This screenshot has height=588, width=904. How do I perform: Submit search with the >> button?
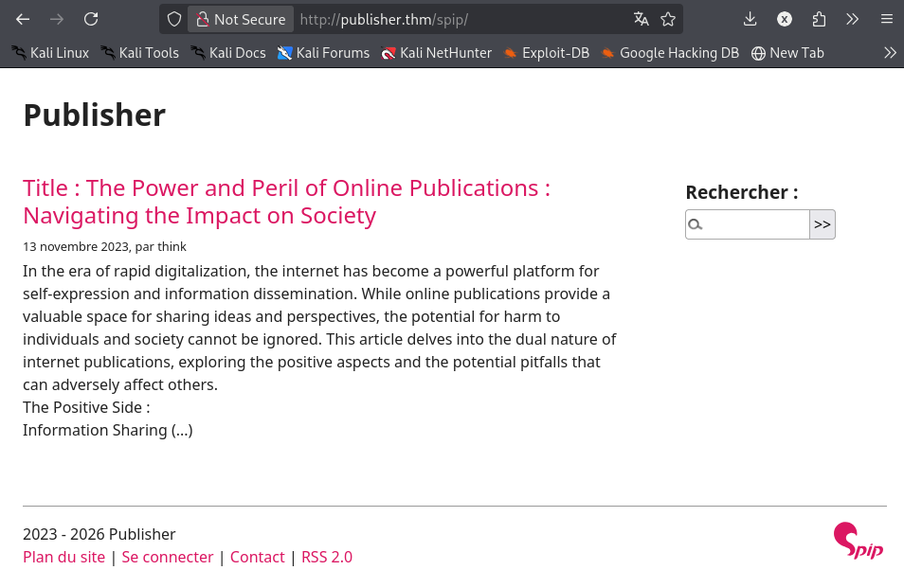[823, 224]
